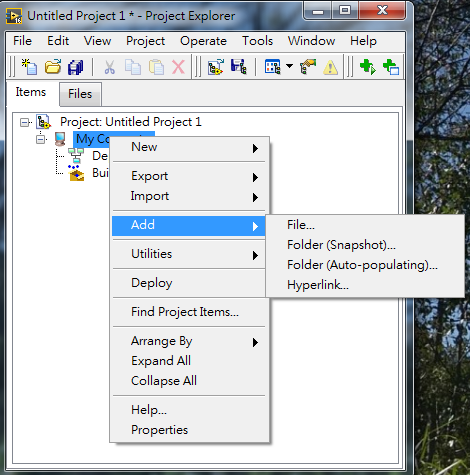Screen dimensions: 470x475
Task: Click the Filter Views toolbar icon
Action: click(x=272, y=67)
